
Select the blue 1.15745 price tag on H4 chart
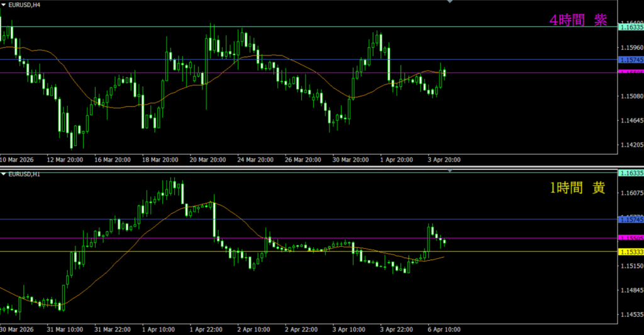(631, 60)
